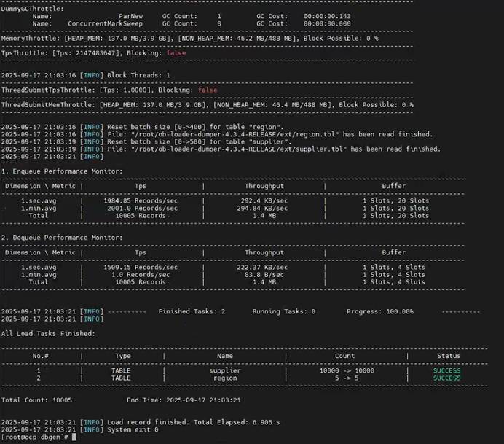504x444 pixels.
Task: Click red false after TpsThrottle Blocking
Action: [x=176, y=53]
